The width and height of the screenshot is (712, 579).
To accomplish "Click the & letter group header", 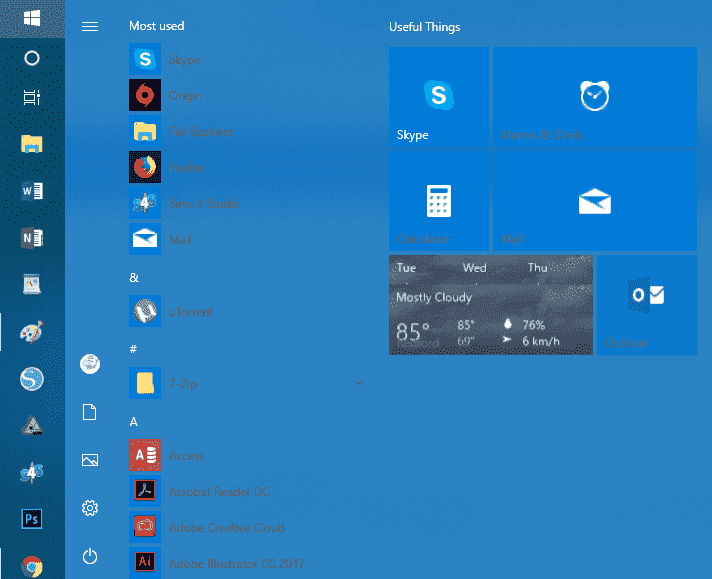I will [x=134, y=277].
